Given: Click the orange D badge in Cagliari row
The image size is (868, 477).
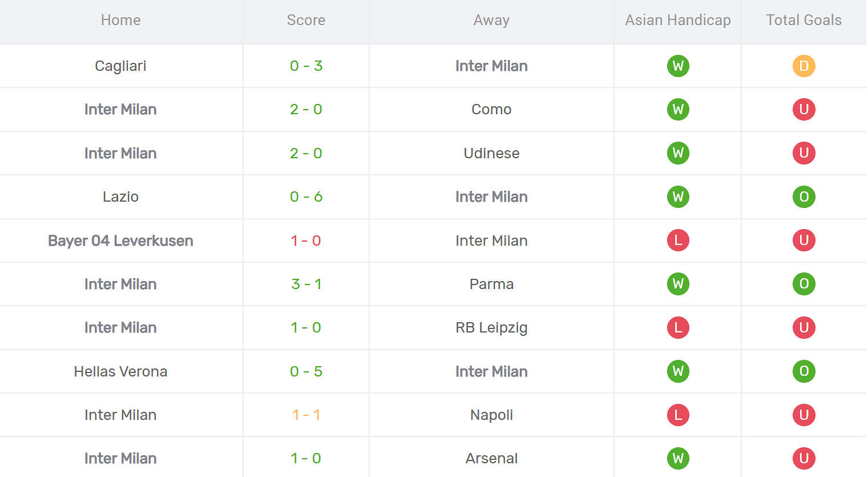Looking at the screenshot, I should coord(804,66).
